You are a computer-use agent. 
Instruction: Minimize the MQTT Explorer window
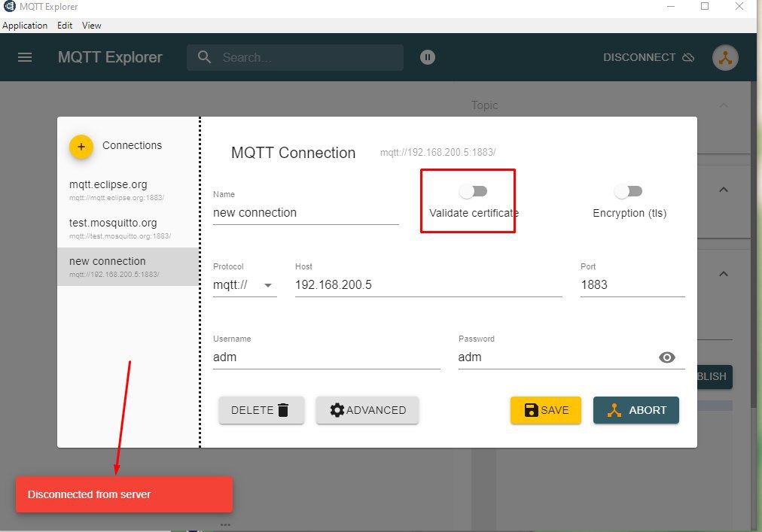tap(671, 6)
